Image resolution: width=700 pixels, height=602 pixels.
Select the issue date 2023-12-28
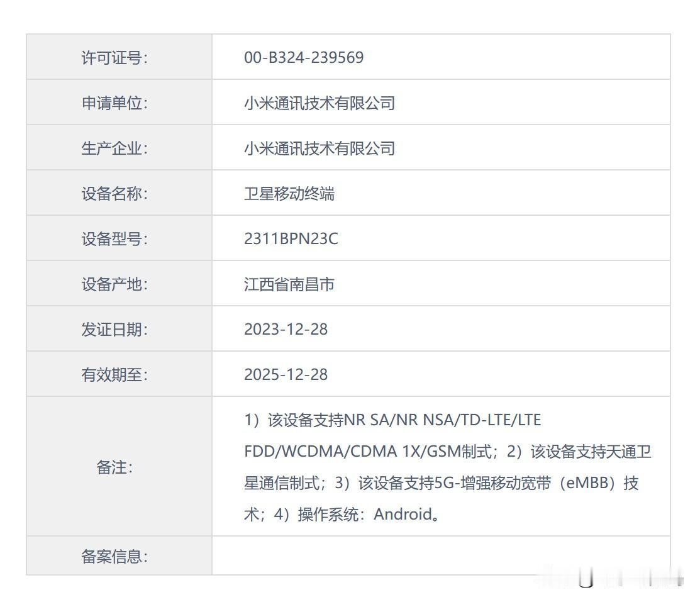coord(286,329)
